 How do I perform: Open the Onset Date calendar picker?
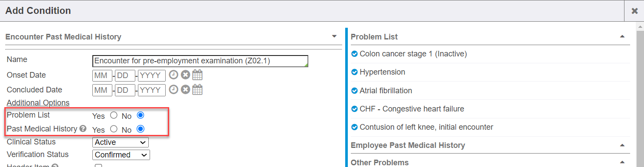click(197, 75)
